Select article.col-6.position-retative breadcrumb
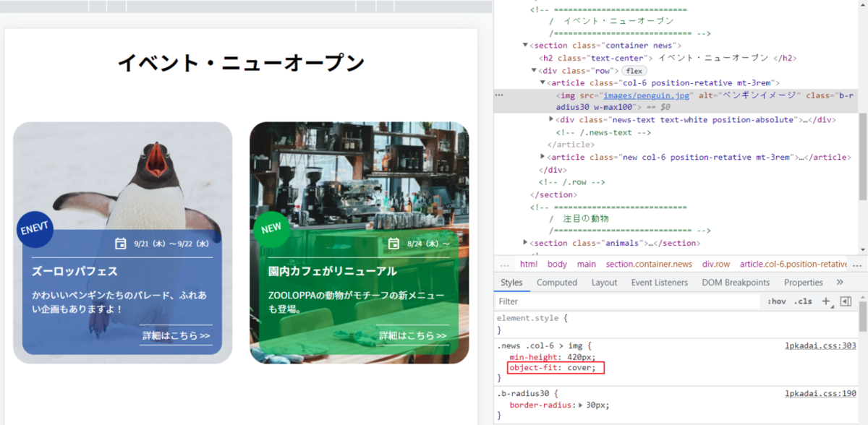Viewport: 868px width, 425px height. pos(793,265)
